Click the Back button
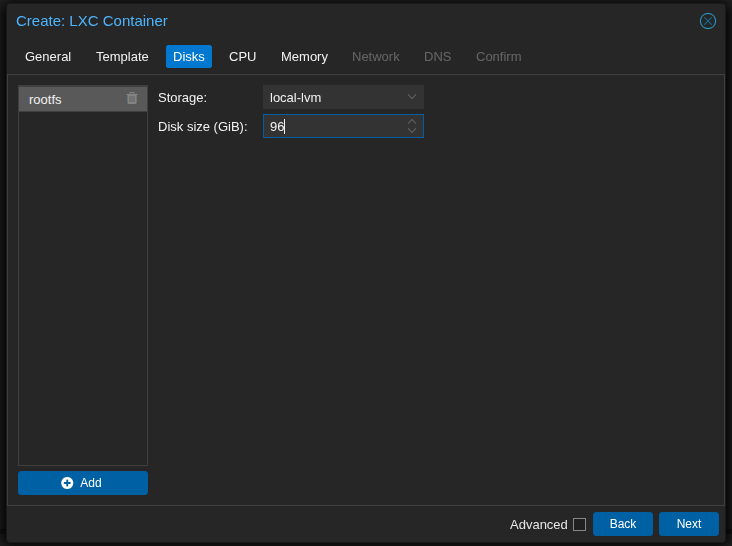This screenshot has width=732, height=546. (623, 524)
